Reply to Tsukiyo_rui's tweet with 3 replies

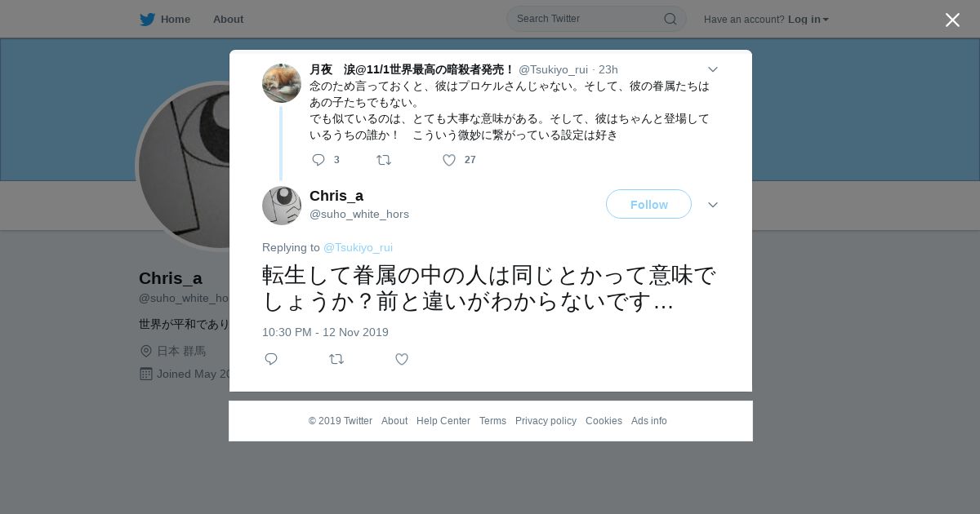click(x=318, y=160)
